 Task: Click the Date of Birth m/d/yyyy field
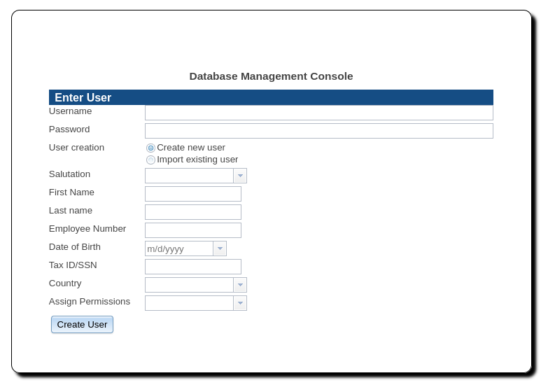coord(178,248)
